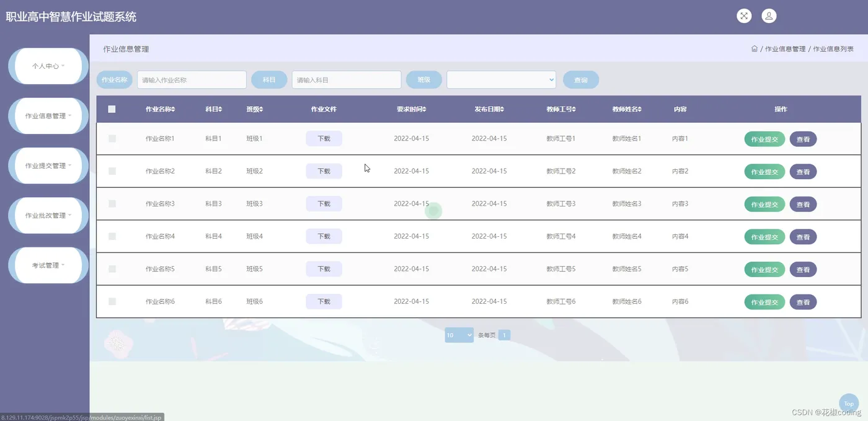Viewport: 868px width, 421px height.
Task: Sort by 作业名称 column arrows
Action: click(x=174, y=109)
